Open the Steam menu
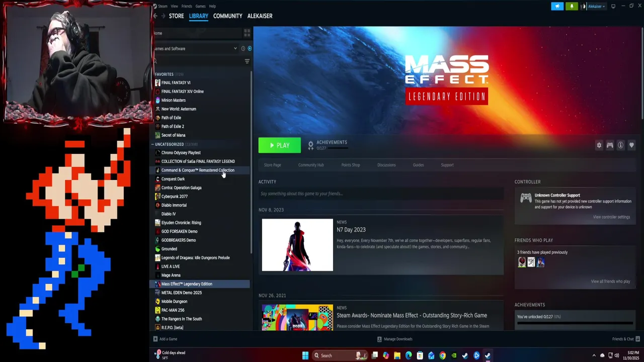The height and width of the screenshot is (362, 644). pyautogui.click(x=163, y=6)
